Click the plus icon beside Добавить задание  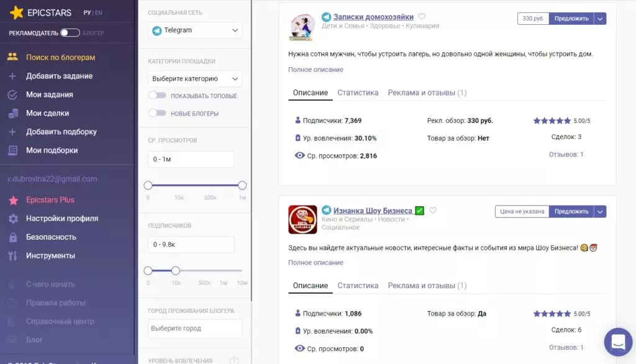[x=12, y=76]
